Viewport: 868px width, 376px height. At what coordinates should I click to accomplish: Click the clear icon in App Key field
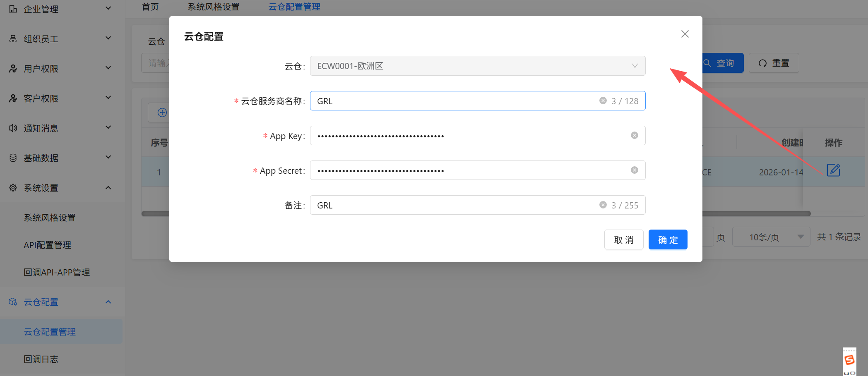pos(634,135)
